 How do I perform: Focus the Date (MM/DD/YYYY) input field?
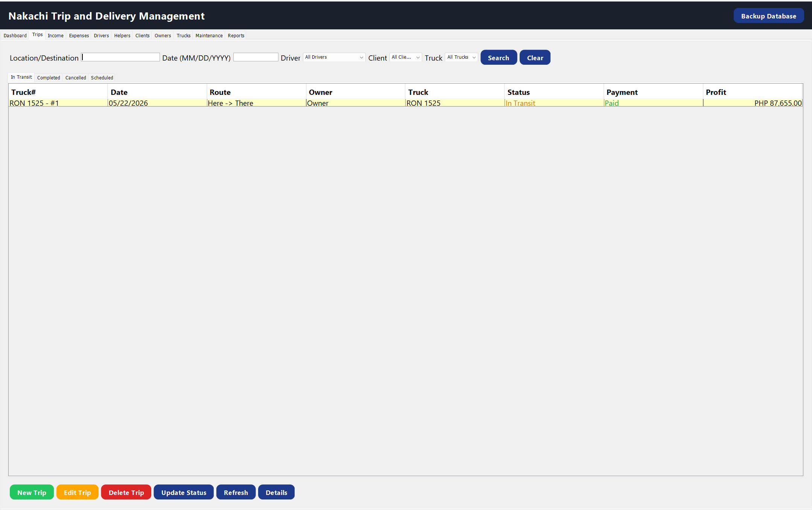coord(256,57)
